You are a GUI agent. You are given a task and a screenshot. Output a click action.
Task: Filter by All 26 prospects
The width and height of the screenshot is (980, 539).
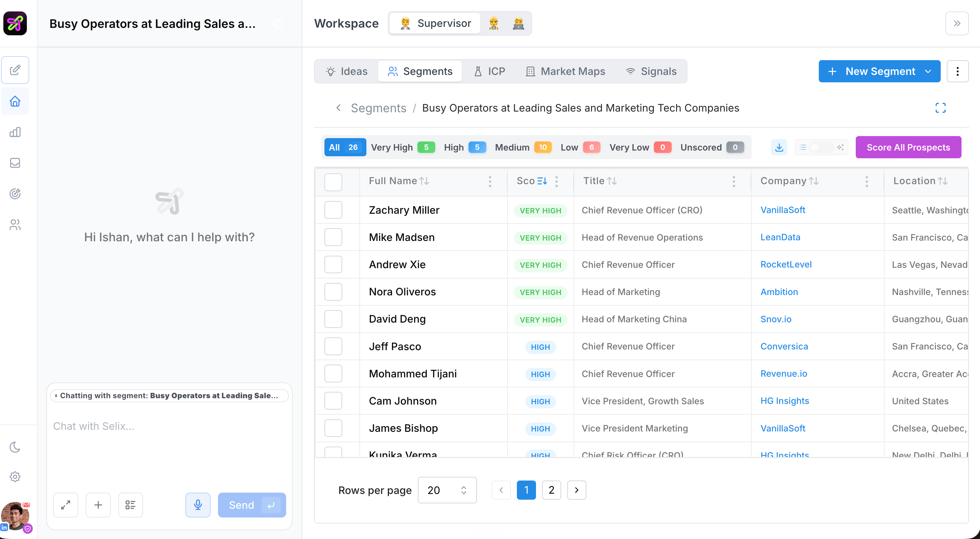point(345,147)
